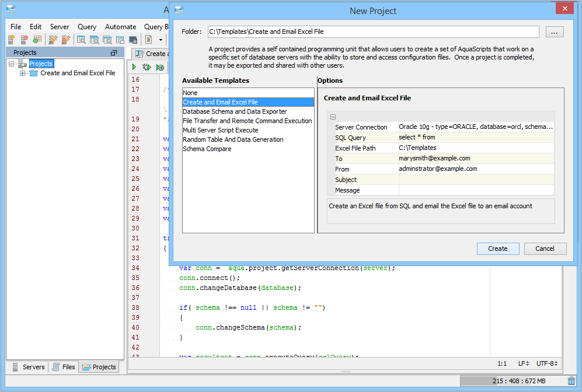Click the Subject value field

click(476, 180)
